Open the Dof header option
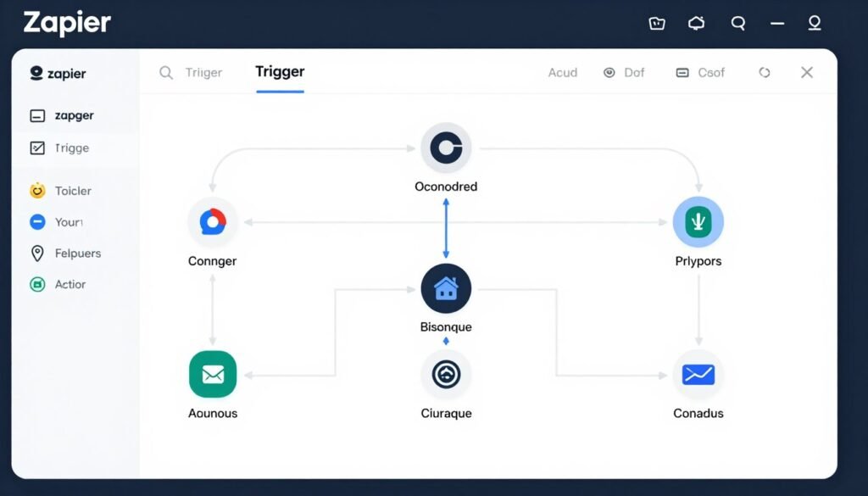 point(634,73)
